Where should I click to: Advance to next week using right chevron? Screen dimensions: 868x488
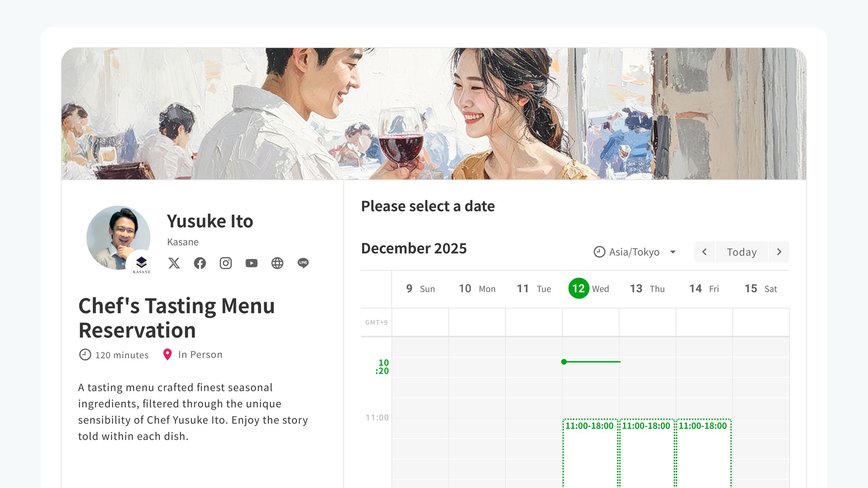pos(779,252)
